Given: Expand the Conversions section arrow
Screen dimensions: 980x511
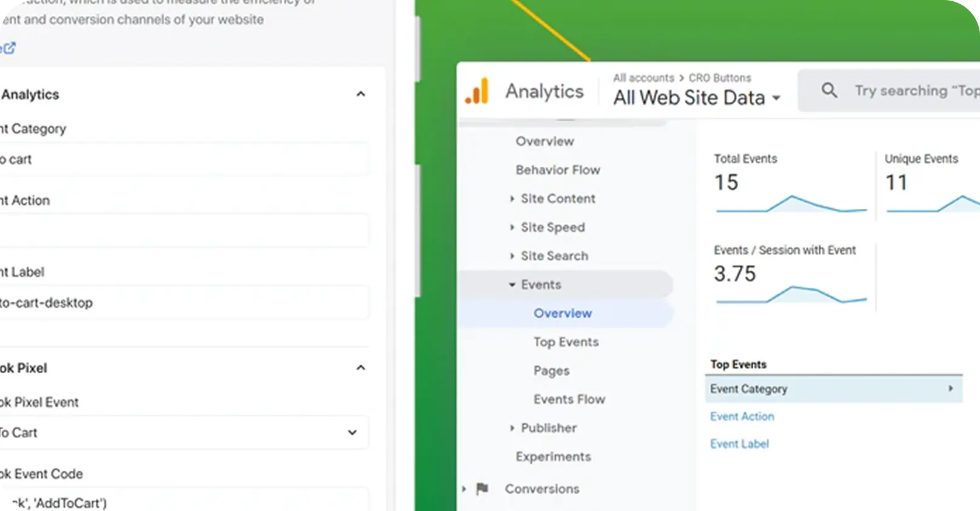Looking at the screenshot, I should pos(464,489).
